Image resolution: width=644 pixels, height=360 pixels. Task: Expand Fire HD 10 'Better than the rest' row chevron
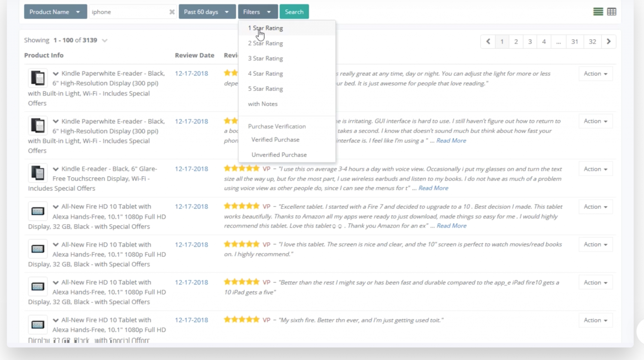tap(56, 282)
